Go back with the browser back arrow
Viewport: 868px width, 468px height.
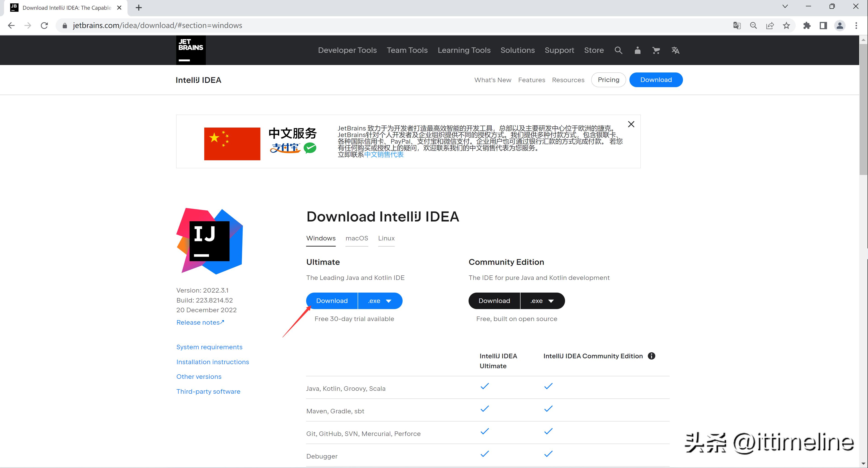[11, 26]
